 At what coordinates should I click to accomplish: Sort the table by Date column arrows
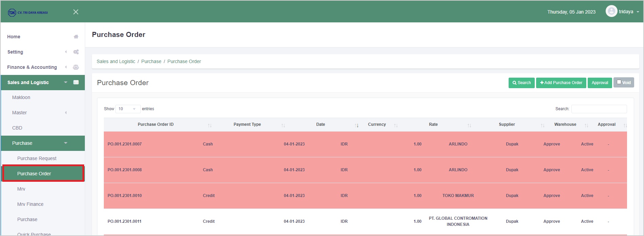click(357, 125)
